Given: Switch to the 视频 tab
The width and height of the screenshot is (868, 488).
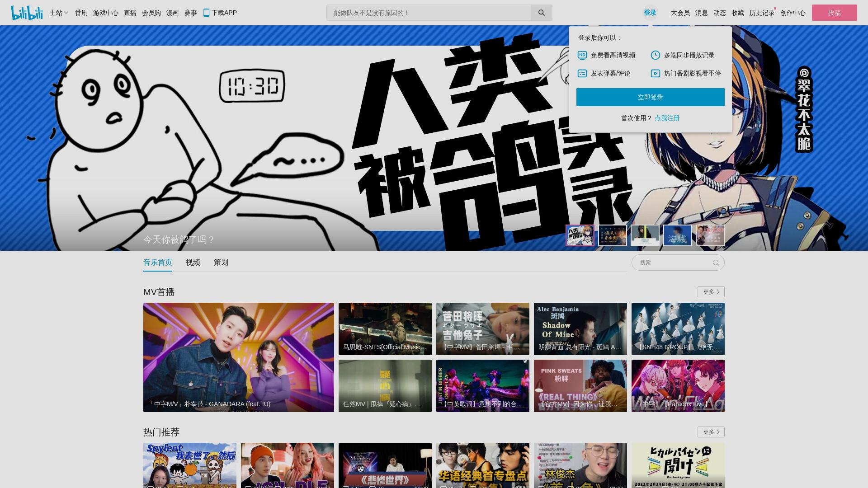Looking at the screenshot, I should coord(193,263).
